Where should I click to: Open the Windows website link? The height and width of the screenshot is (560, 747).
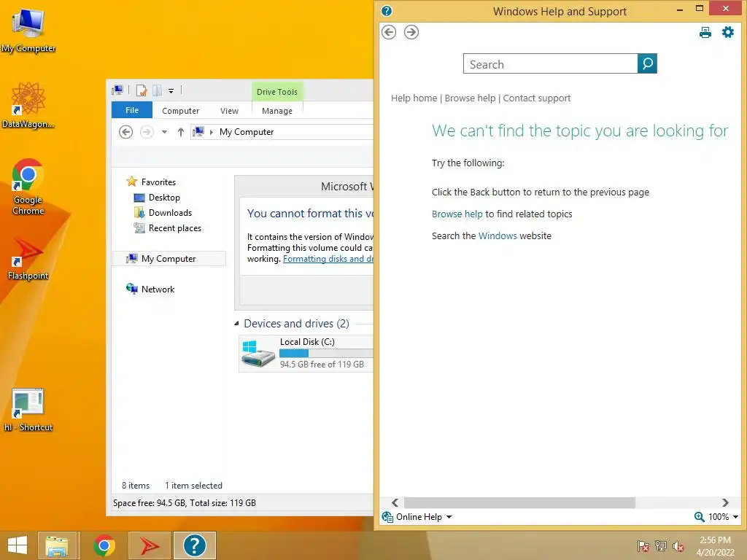pos(498,236)
